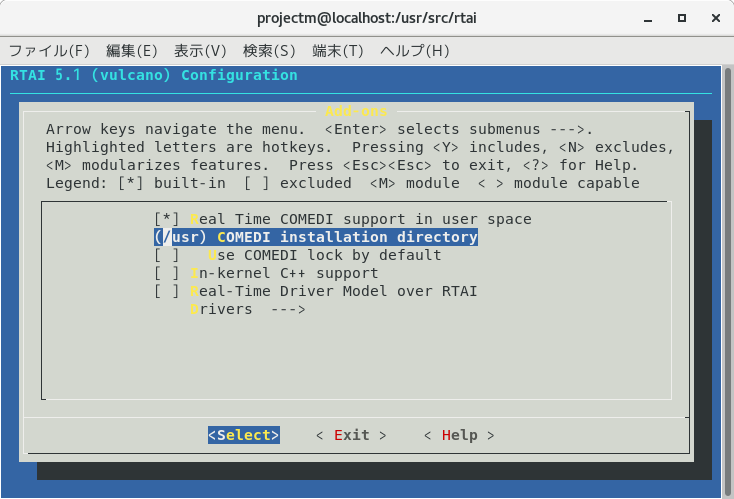Click the terminal vertical scrollbar
Screen dimensions: 734x499
pos(728,281)
